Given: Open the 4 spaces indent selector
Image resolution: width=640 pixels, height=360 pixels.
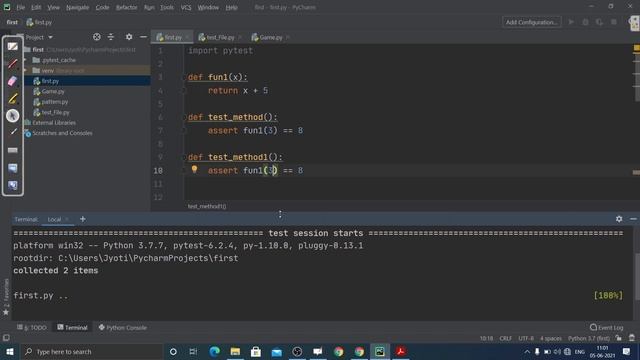Looking at the screenshot, I should (551, 338).
